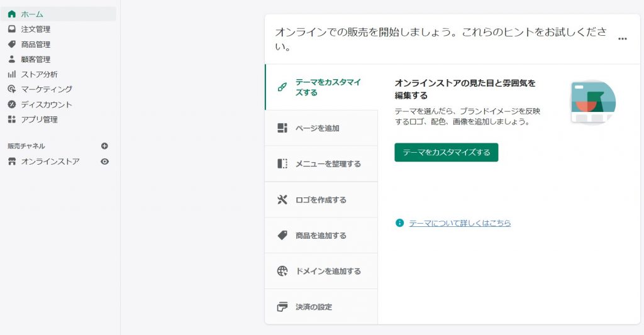Click the ホーム house icon
The width and height of the screenshot is (644, 335).
[12, 14]
